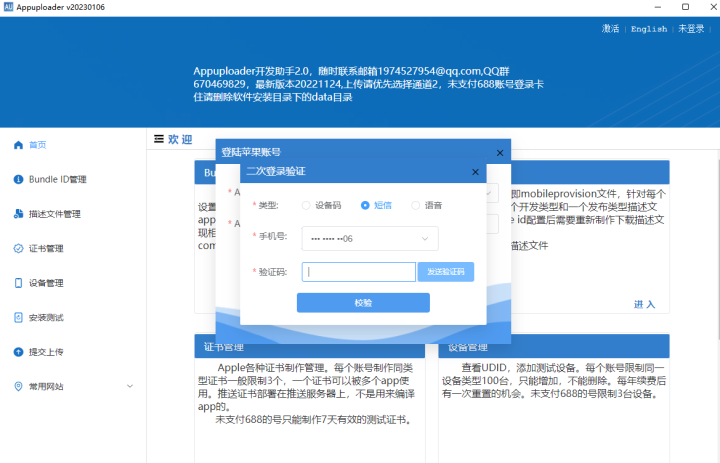This screenshot has width=720, height=463.
Task: Open 证书管理 certificate icon
Action: click(x=18, y=248)
